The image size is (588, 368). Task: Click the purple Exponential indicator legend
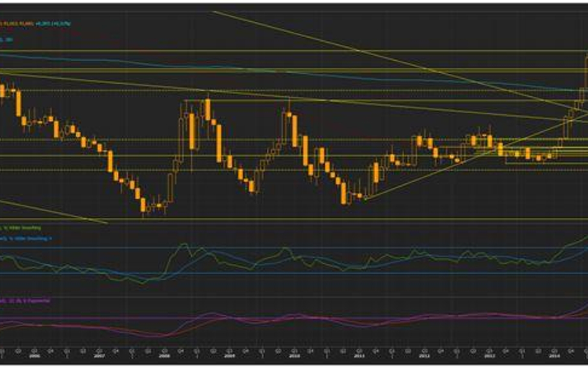[x=25, y=300]
